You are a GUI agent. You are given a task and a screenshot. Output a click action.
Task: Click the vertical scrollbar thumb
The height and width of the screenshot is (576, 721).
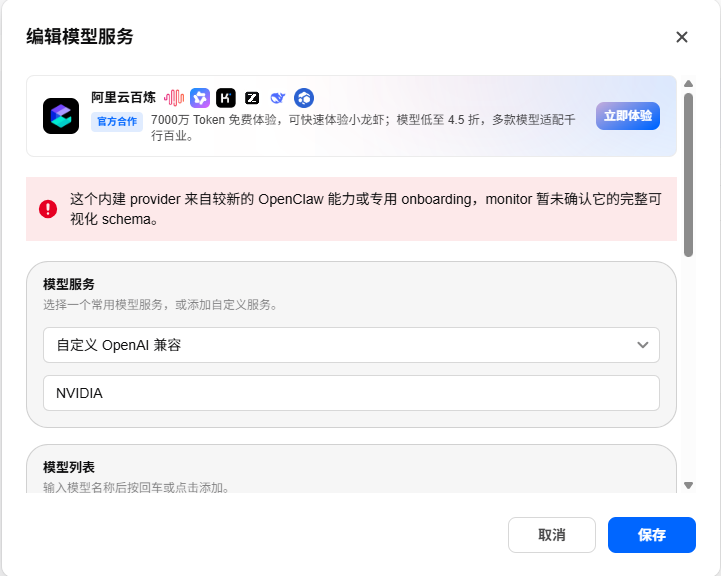pyautogui.click(x=688, y=175)
